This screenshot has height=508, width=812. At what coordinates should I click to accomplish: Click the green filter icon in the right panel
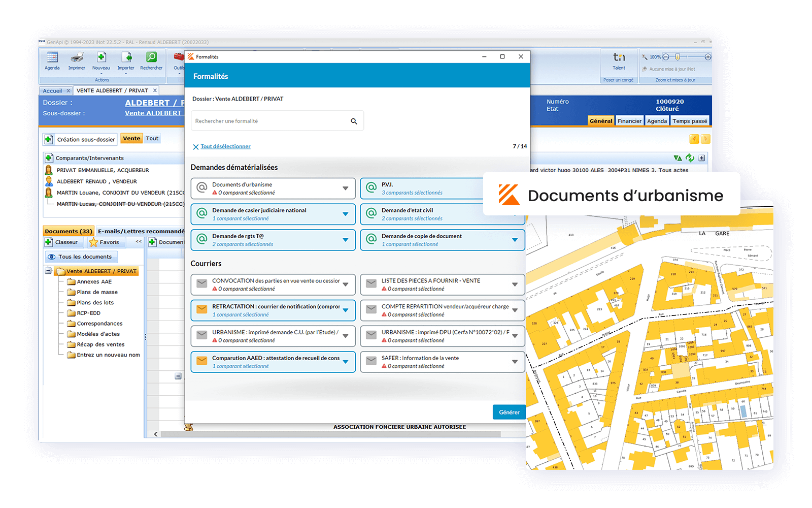678,158
